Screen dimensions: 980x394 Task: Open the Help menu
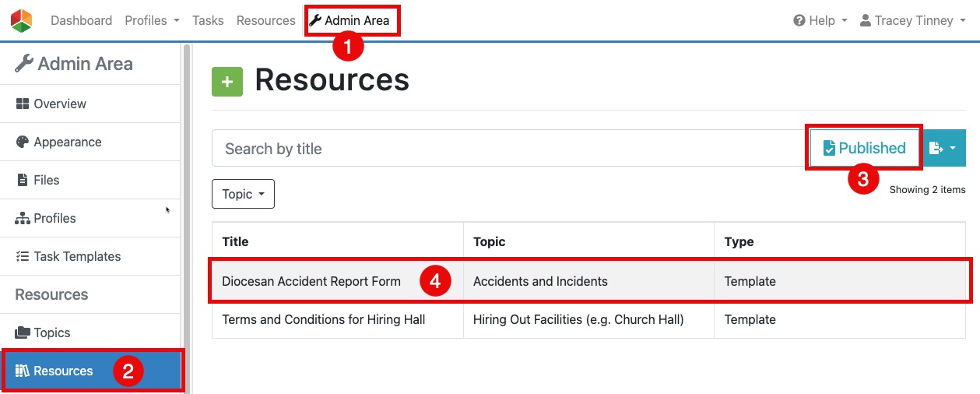click(820, 21)
